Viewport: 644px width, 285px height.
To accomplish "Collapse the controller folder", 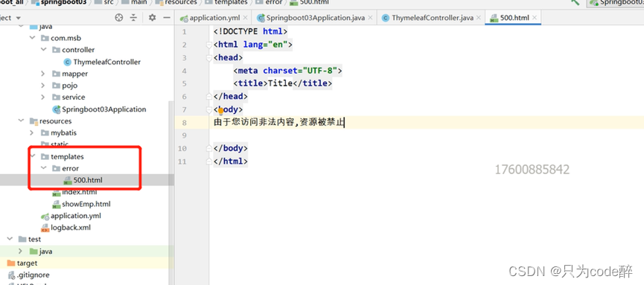I will coord(43,50).
